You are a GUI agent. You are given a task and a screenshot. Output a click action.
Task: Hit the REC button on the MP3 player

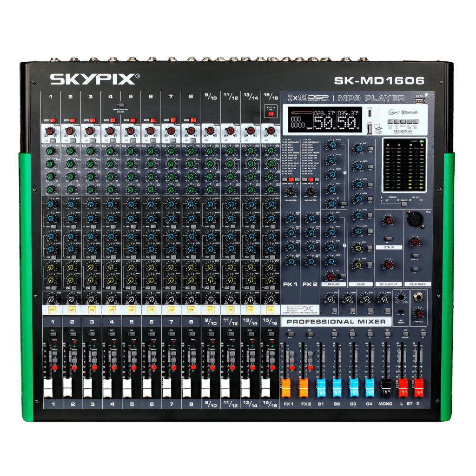(x=397, y=122)
